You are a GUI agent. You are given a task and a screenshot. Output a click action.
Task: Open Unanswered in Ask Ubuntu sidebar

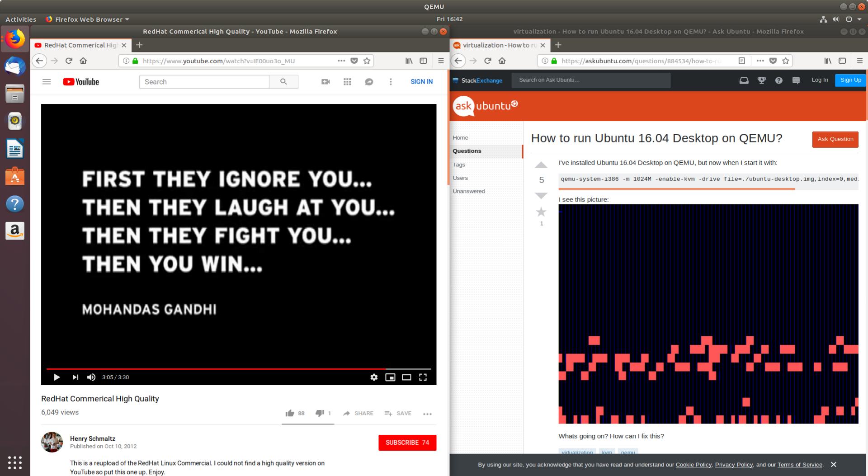point(469,191)
